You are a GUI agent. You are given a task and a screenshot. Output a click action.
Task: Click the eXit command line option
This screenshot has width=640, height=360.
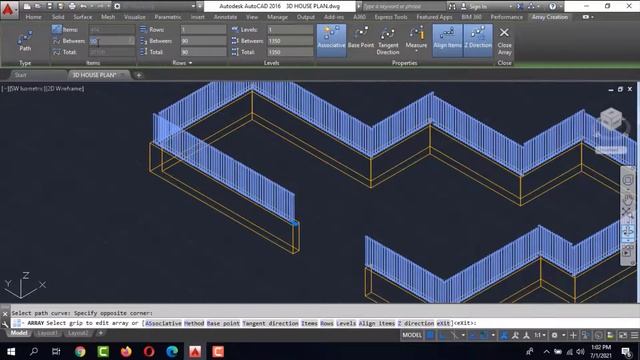click(443, 323)
